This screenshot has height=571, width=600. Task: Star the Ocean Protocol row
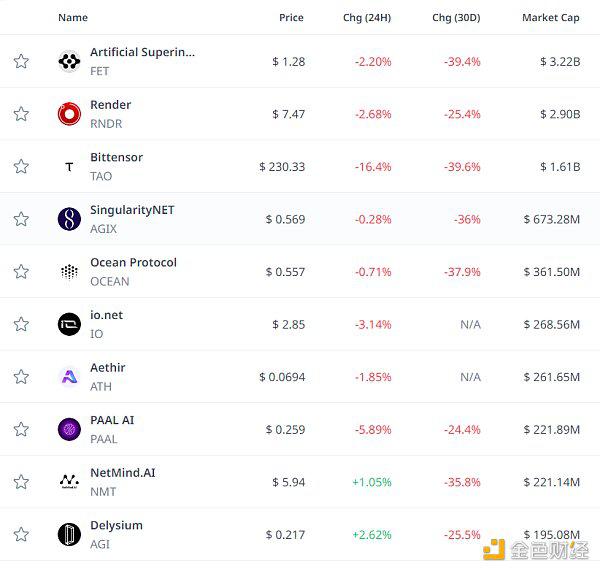point(21,272)
